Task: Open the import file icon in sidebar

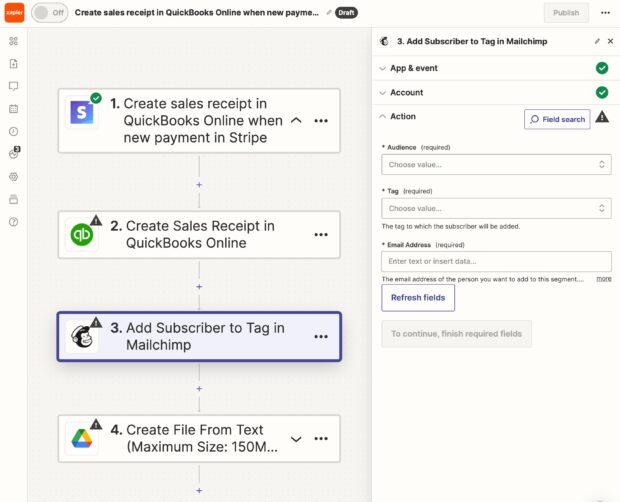Action: coord(13,64)
